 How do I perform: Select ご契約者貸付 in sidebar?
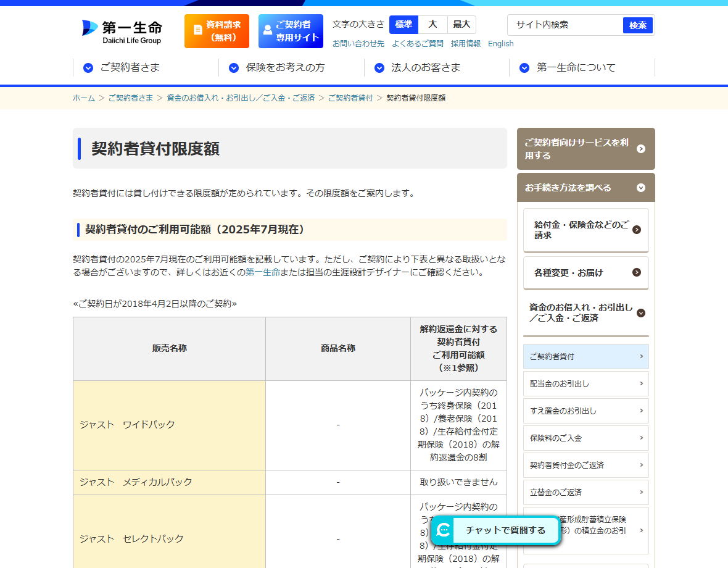point(586,357)
